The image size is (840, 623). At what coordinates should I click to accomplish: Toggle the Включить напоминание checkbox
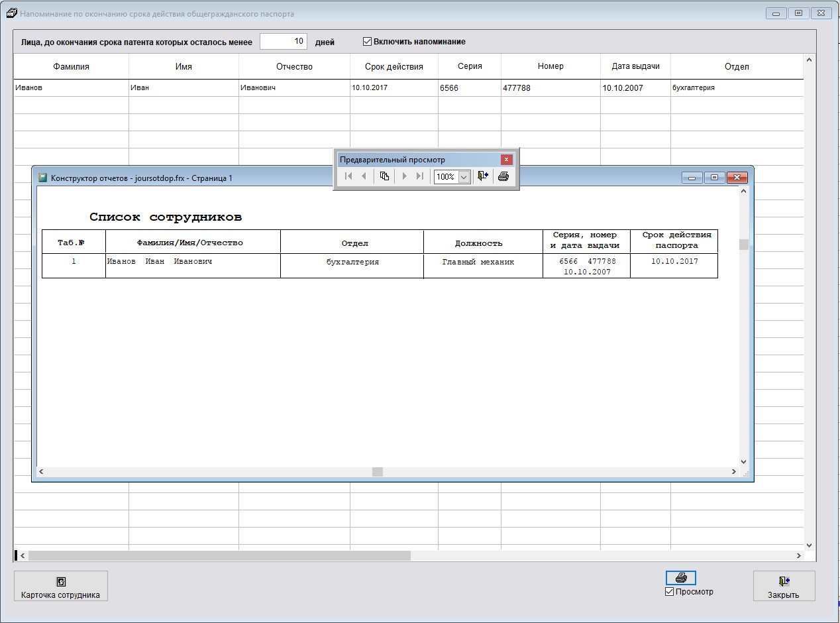point(368,42)
